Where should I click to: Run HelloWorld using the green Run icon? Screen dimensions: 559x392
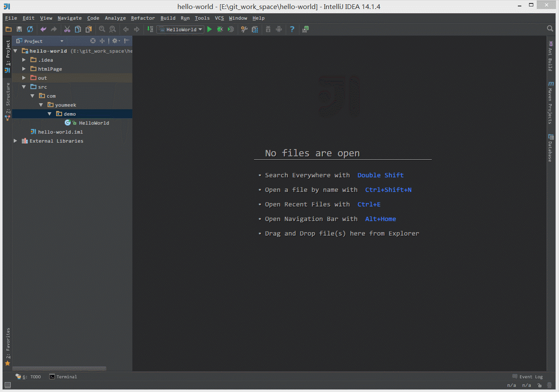tap(209, 29)
